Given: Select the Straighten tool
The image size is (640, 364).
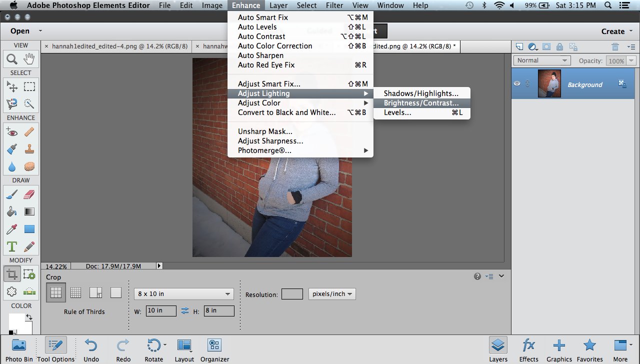Looking at the screenshot, I should pos(29,291).
